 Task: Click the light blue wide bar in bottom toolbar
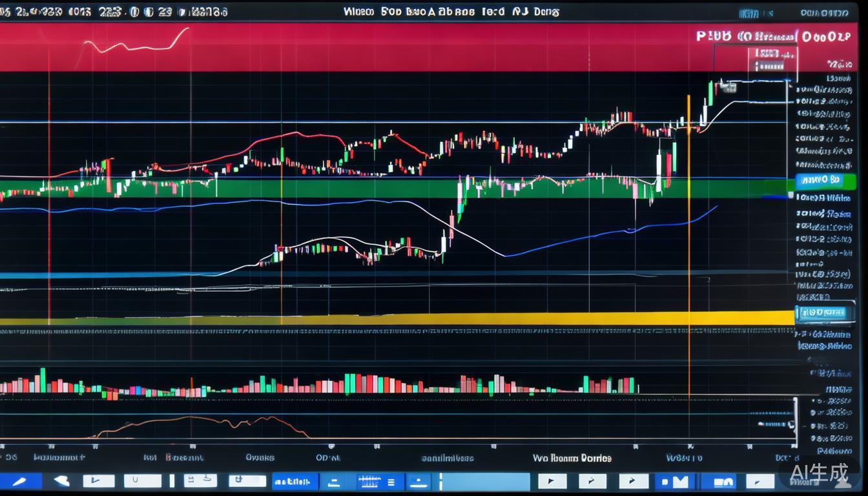pyautogui.click(x=484, y=482)
